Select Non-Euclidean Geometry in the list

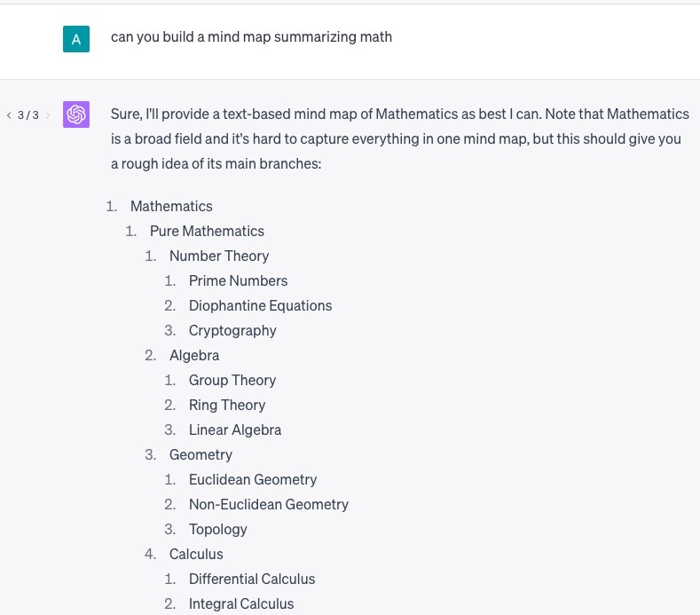(268, 504)
